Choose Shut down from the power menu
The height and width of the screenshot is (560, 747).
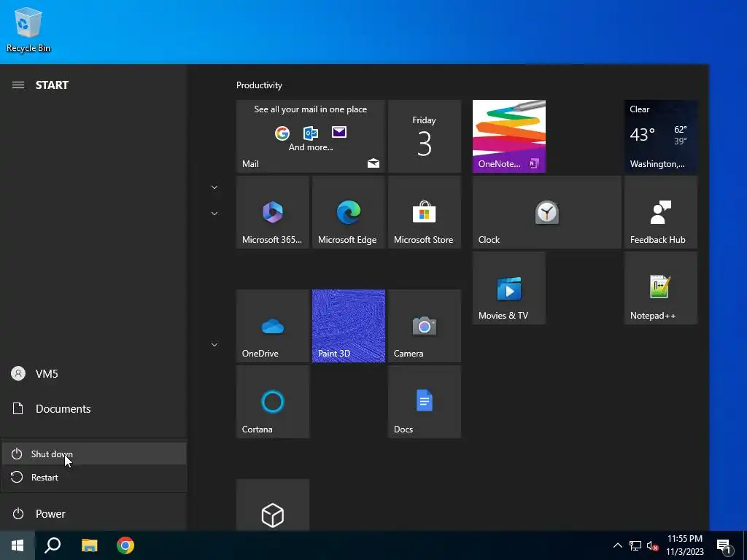pos(94,454)
